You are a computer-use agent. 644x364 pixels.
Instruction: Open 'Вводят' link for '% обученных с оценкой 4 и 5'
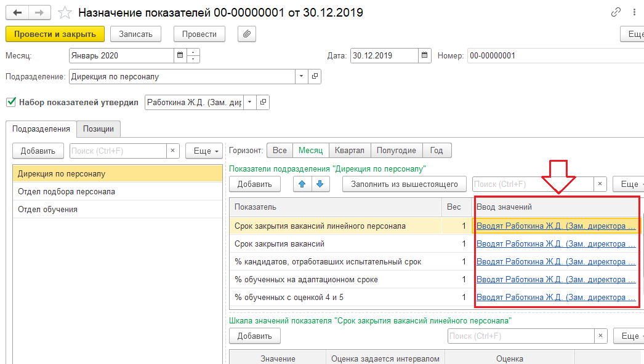556,298
